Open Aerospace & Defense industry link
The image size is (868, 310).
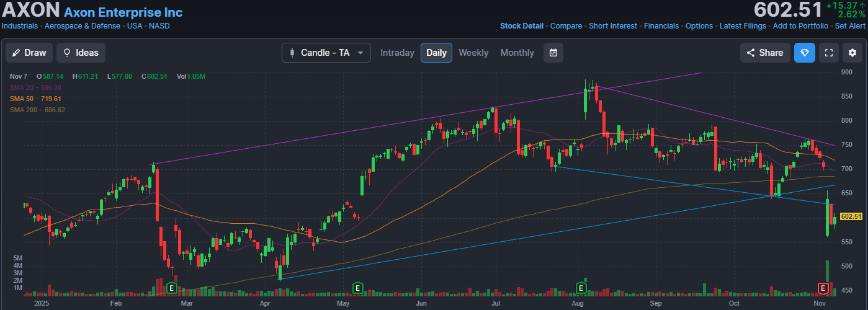[83, 26]
